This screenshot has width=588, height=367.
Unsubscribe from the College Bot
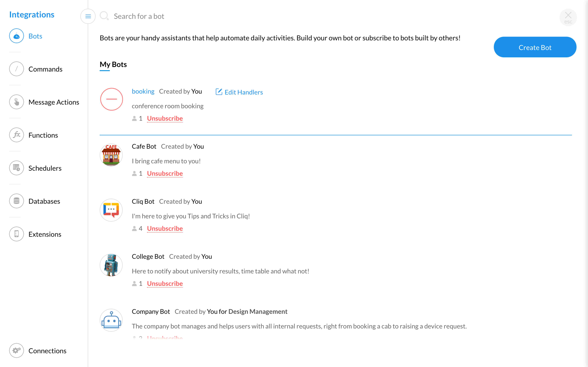click(165, 284)
